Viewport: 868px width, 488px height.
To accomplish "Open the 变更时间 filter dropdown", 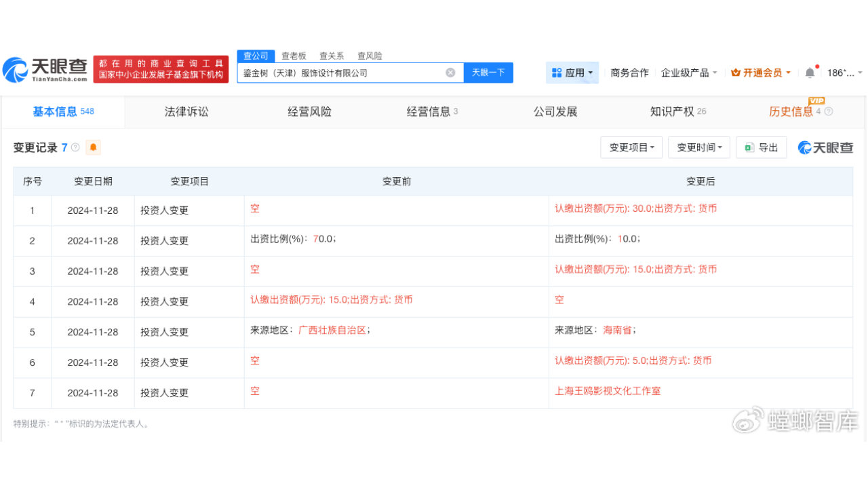I will 698,147.
